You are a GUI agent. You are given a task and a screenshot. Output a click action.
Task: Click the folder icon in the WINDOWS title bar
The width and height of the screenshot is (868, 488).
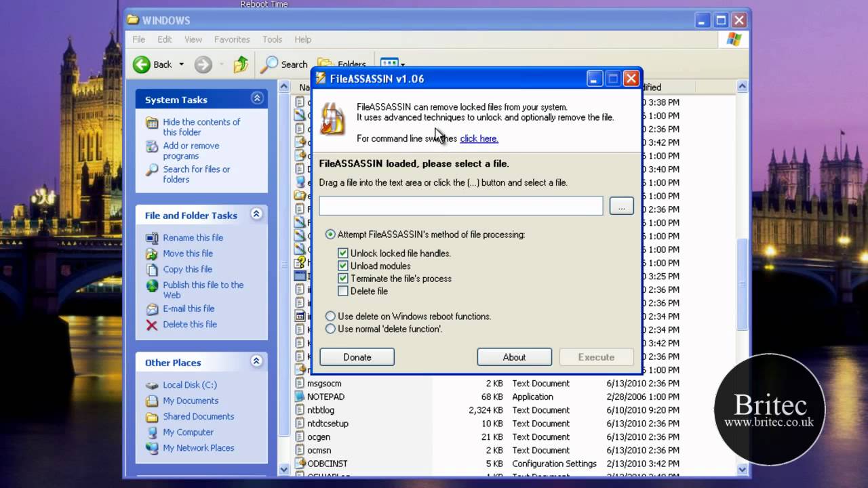click(133, 20)
